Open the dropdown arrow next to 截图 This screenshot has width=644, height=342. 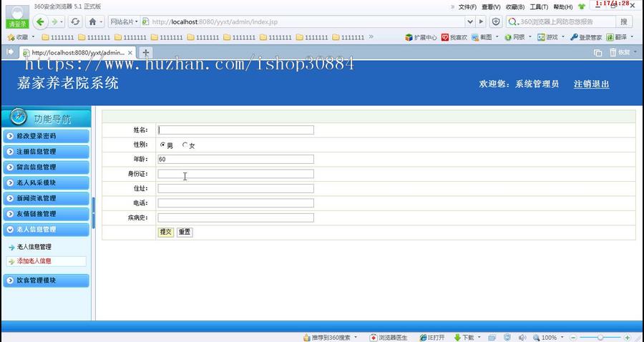click(497, 37)
